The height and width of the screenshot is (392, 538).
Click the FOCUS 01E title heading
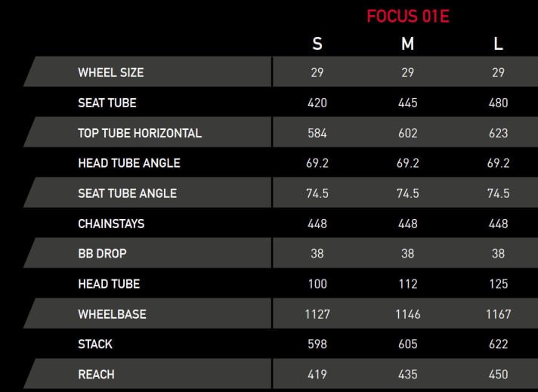coord(407,16)
